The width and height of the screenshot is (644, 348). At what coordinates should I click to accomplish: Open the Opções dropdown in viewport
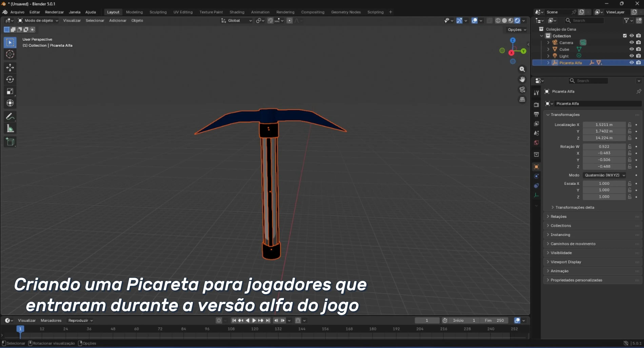517,30
